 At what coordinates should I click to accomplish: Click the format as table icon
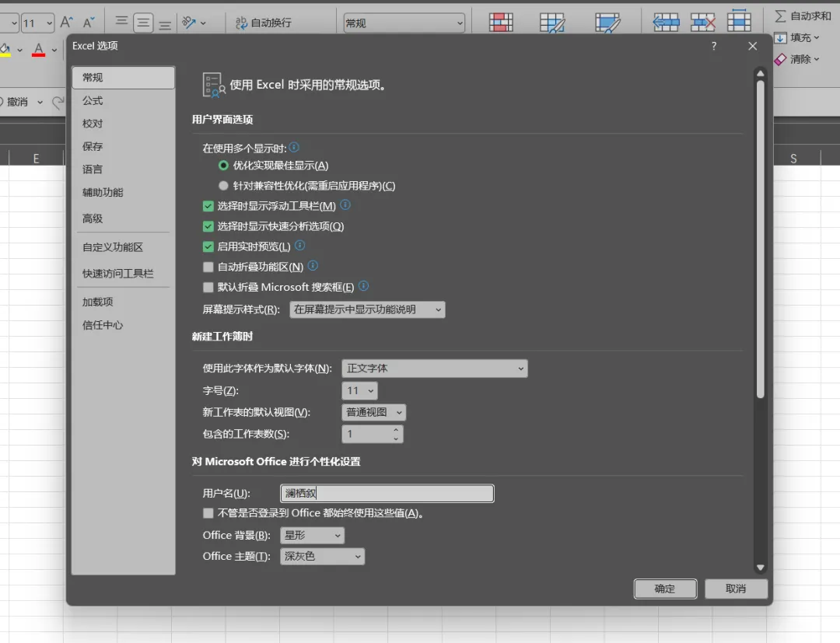point(552,23)
